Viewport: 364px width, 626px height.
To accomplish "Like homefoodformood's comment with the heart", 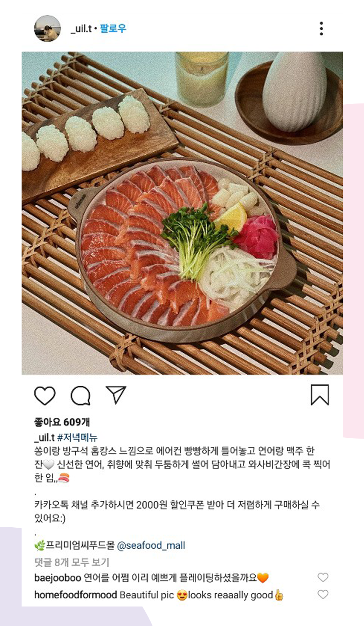I will [x=323, y=595].
